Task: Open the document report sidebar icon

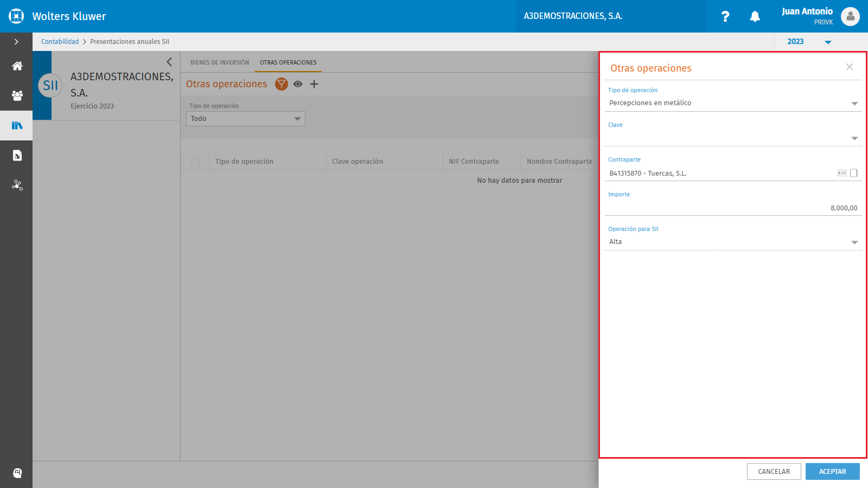Action: (17, 156)
